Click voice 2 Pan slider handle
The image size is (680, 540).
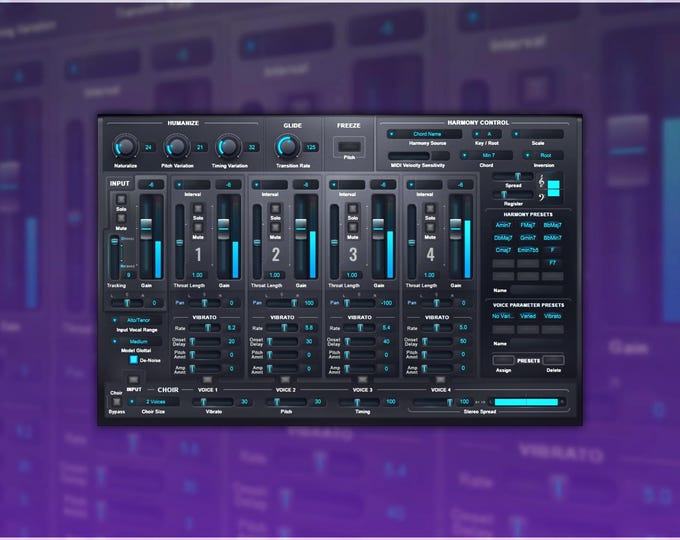[x=294, y=303]
